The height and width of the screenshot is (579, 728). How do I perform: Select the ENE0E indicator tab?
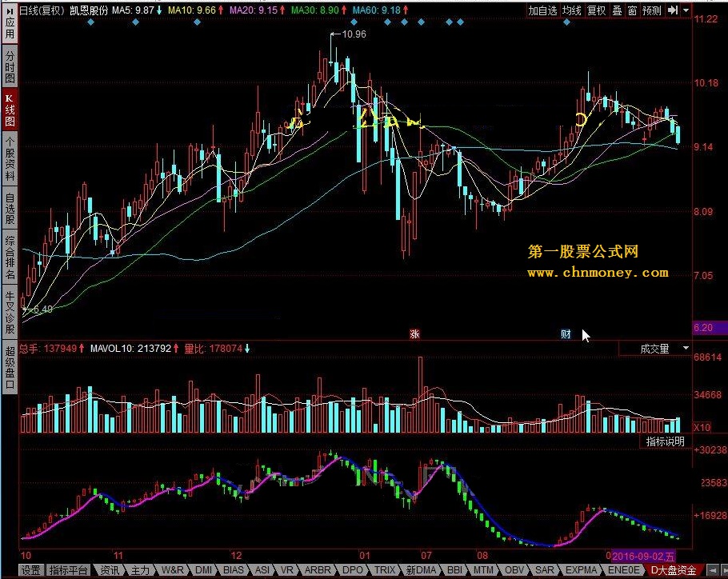pyautogui.click(x=623, y=570)
